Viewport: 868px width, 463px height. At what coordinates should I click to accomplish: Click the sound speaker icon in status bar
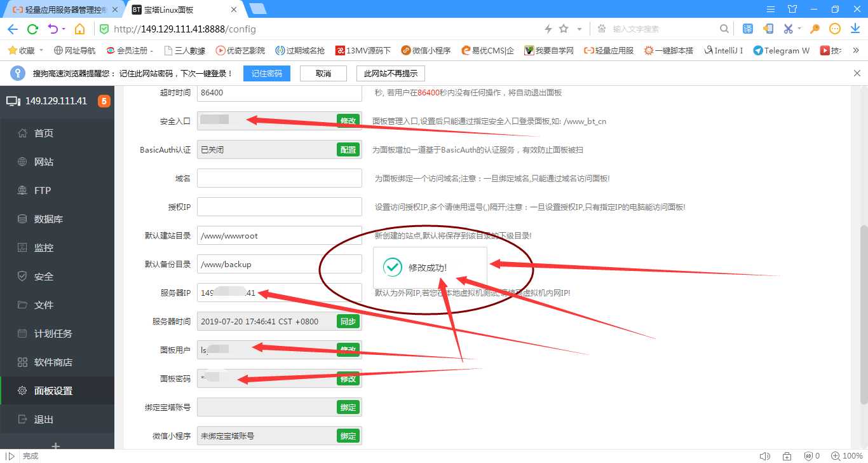[x=765, y=456]
